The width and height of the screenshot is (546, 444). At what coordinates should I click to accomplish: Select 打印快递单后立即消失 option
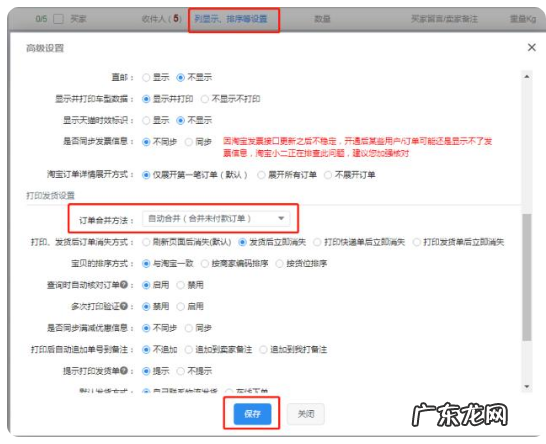tap(317, 242)
